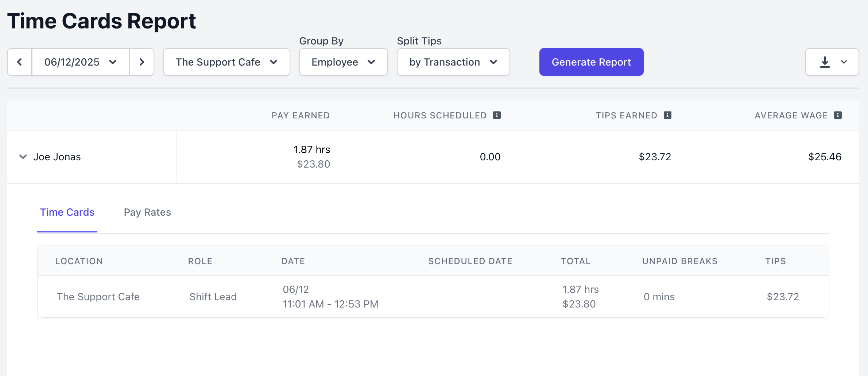
Task: Click the Unpaid Breaks column header
Action: [679, 261]
